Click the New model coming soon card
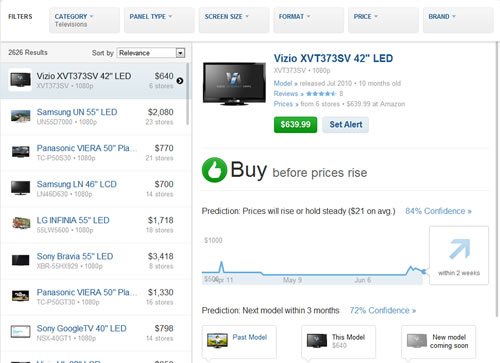The height and width of the screenshot is (363, 500). (x=438, y=343)
